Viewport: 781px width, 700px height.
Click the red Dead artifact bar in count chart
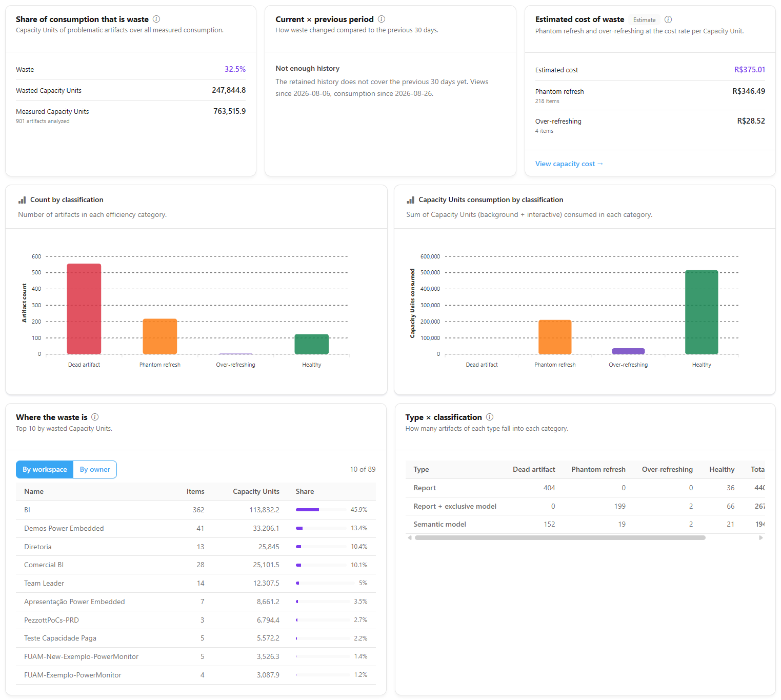tap(84, 309)
